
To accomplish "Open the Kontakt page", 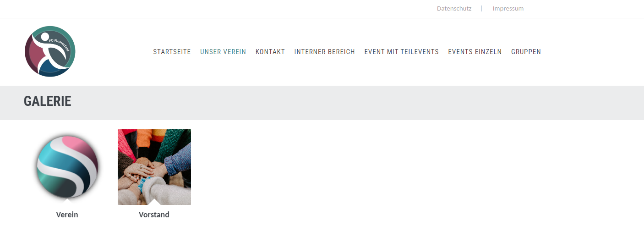I will [x=270, y=52].
